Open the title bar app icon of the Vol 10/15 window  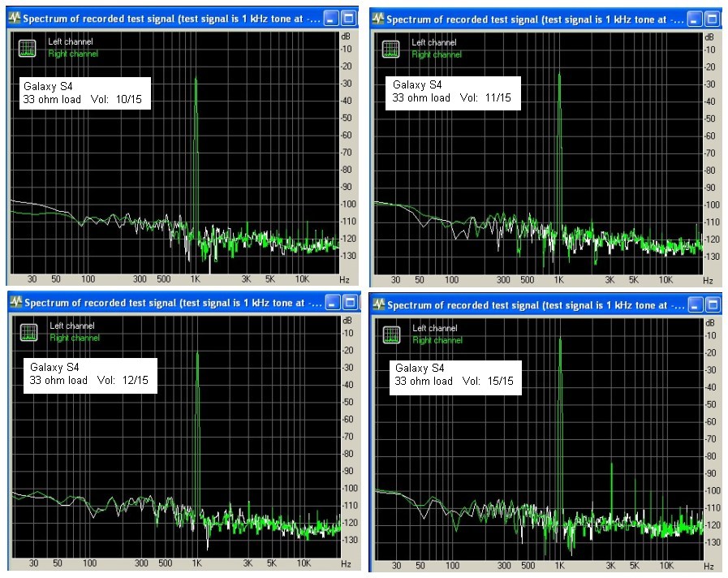coord(15,17)
